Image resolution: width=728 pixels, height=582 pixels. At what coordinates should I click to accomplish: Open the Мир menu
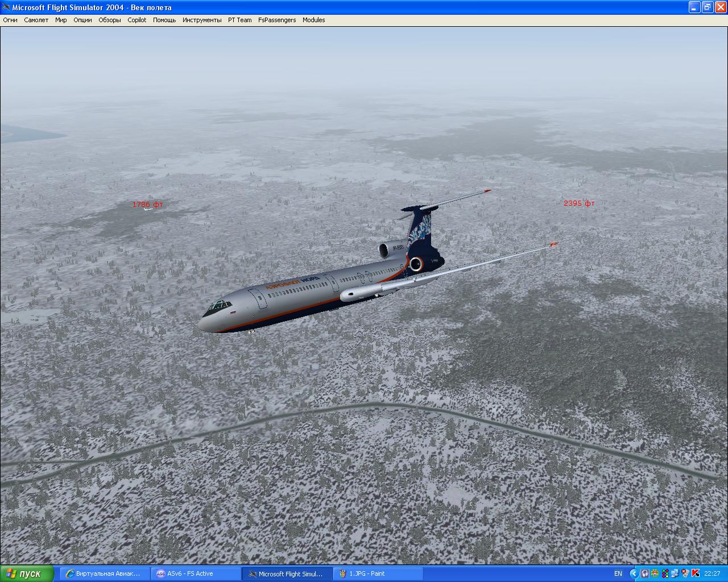coord(61,20)
